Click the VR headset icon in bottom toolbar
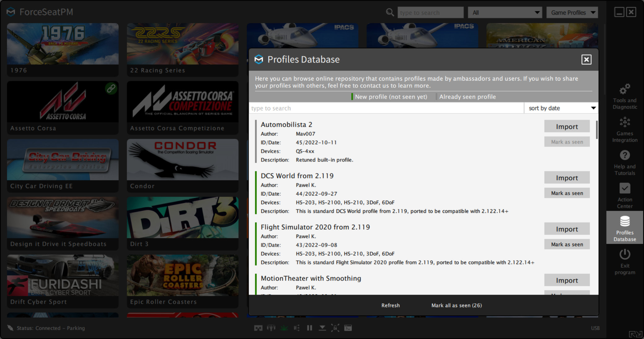 point(258,328)
